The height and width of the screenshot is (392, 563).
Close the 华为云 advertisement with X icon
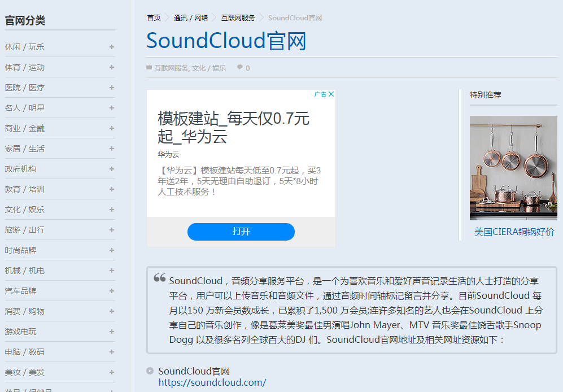click(x=331, y=94)
